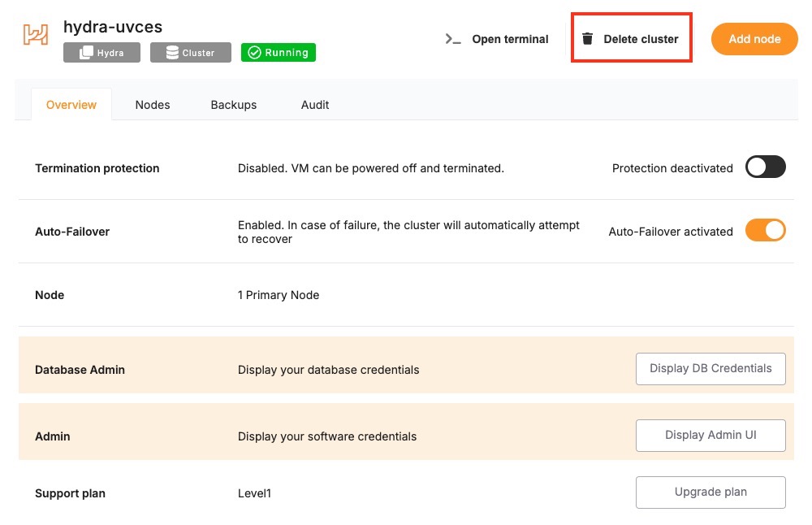Click the terminal prompt icon
Viewport: 812px width, 525px height.
point(453,39)
